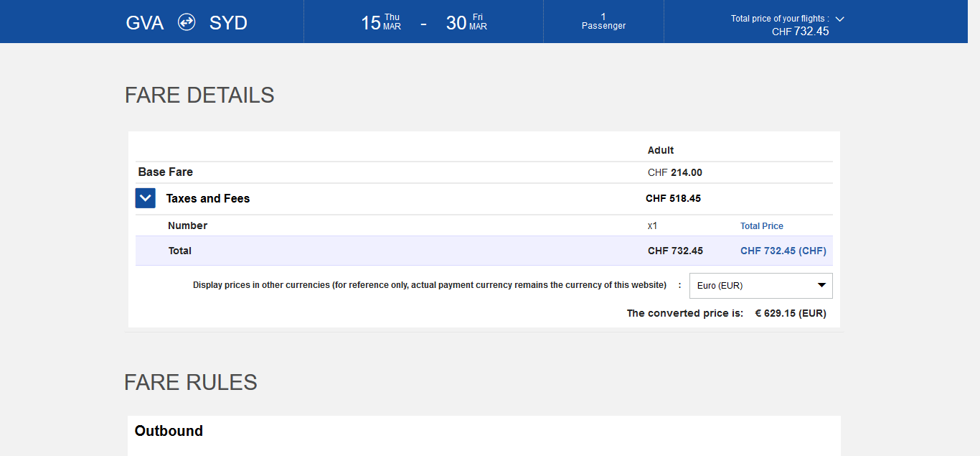Viewport: 980px width, 456px height.
Task: Click the Outbound section heading
Action: click(169, 431)
